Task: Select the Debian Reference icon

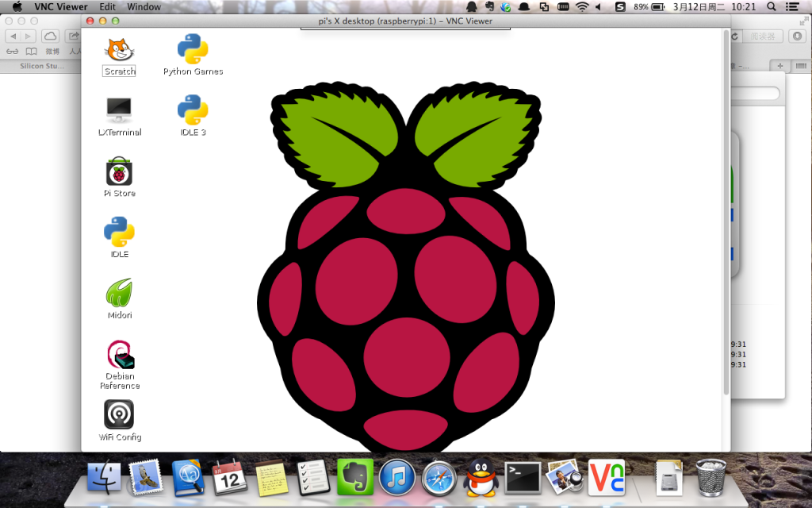Action: click(x=121, y=354)
